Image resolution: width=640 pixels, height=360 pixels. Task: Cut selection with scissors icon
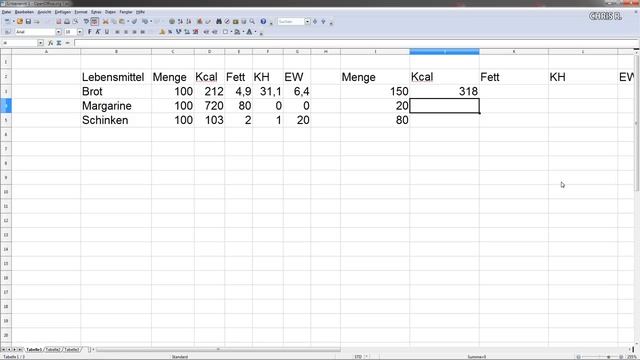pos(106,21)
